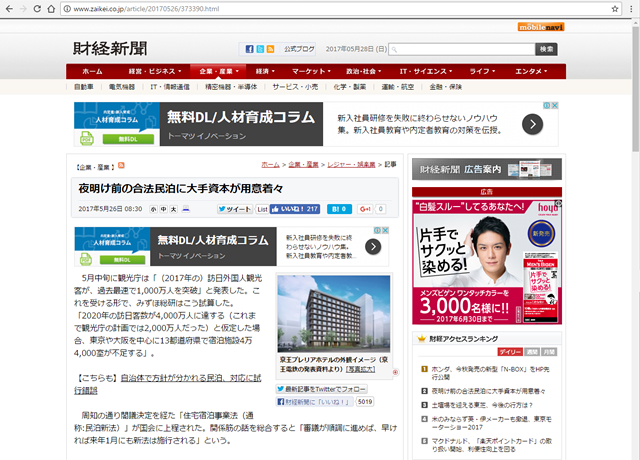
Task: Expand the IT・サイエンス navigation menu
Action: coord(422,72)
